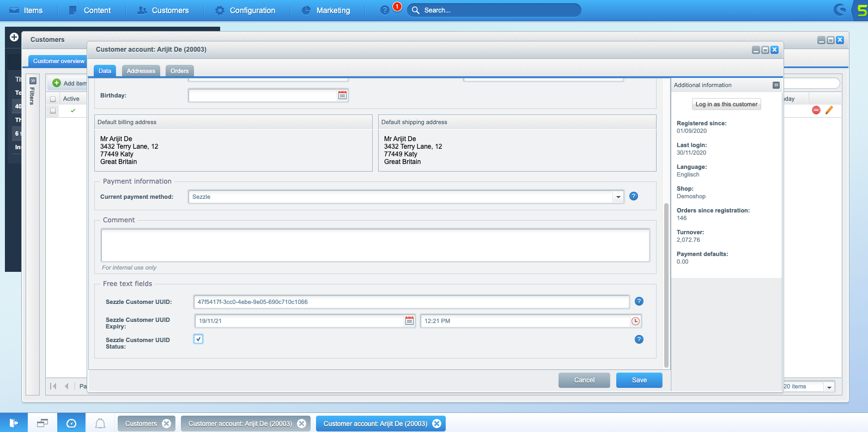The width and height of the screenshot is (868, 432).
Task: Click the Birthday input field
Action: point(263,95)
